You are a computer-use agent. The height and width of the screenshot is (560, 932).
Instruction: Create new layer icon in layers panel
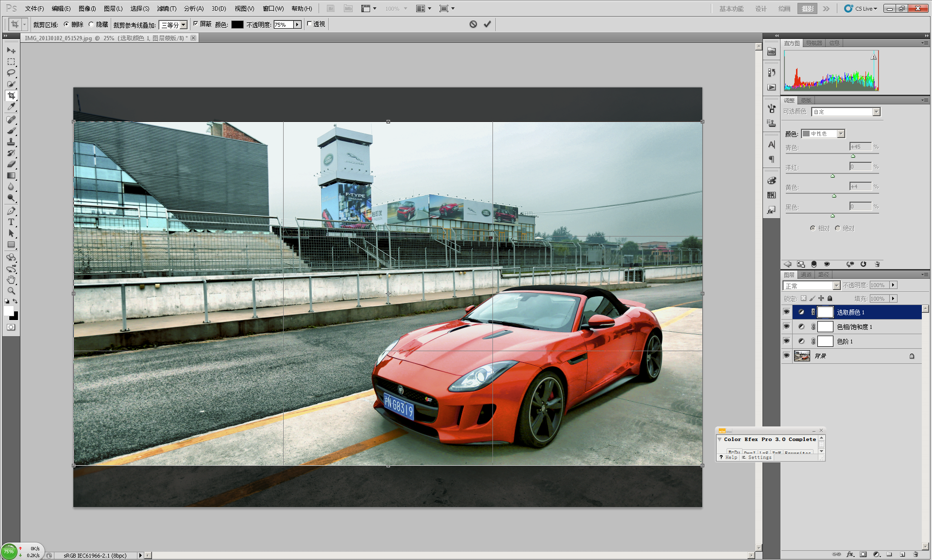[x=902, y=554]
